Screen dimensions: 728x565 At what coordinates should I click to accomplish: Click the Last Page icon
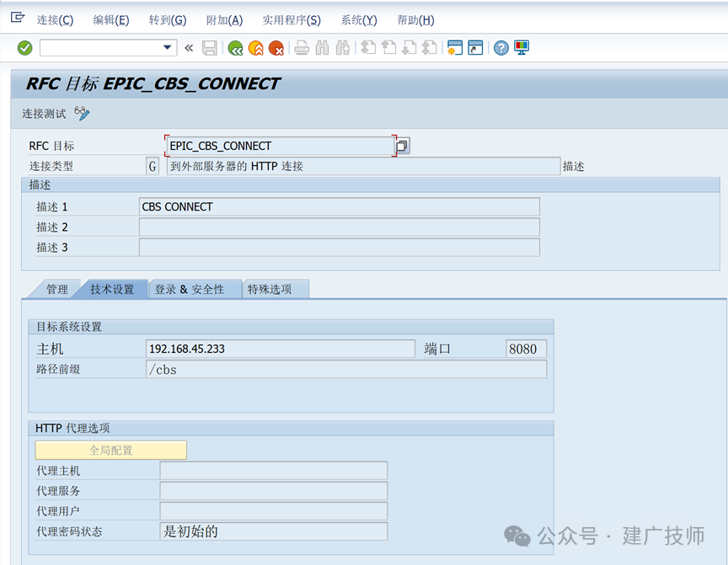pyautogui.click(x=430, y=48)
